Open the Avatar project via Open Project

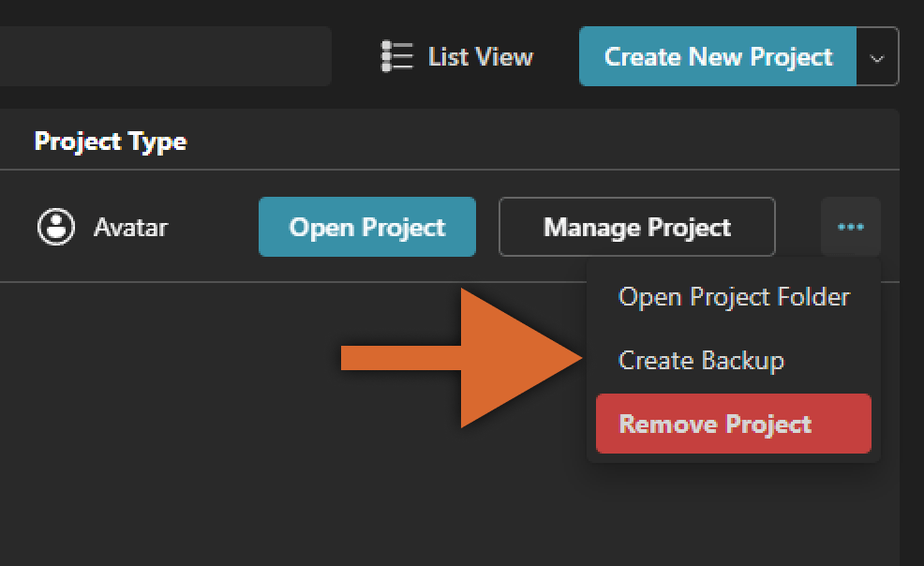click(366, 227)
